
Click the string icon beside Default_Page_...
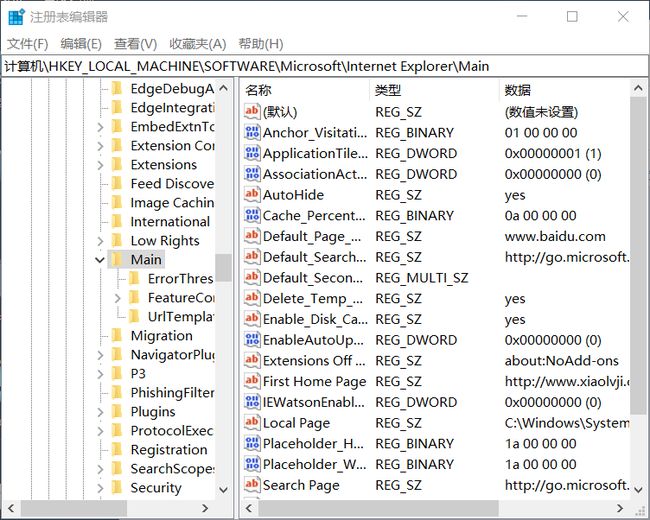pyautogui.click(x=252, y=236)
